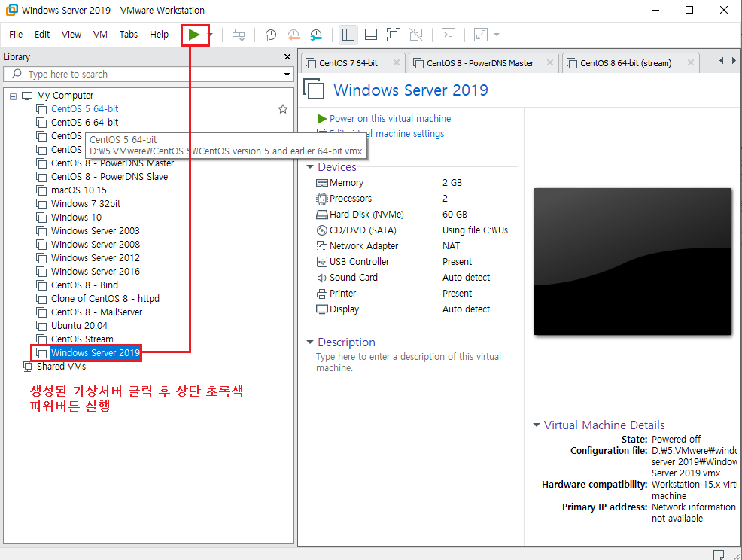This screenshot has height=560, width=742.
Task: Open the View menu
Action: 71,35
